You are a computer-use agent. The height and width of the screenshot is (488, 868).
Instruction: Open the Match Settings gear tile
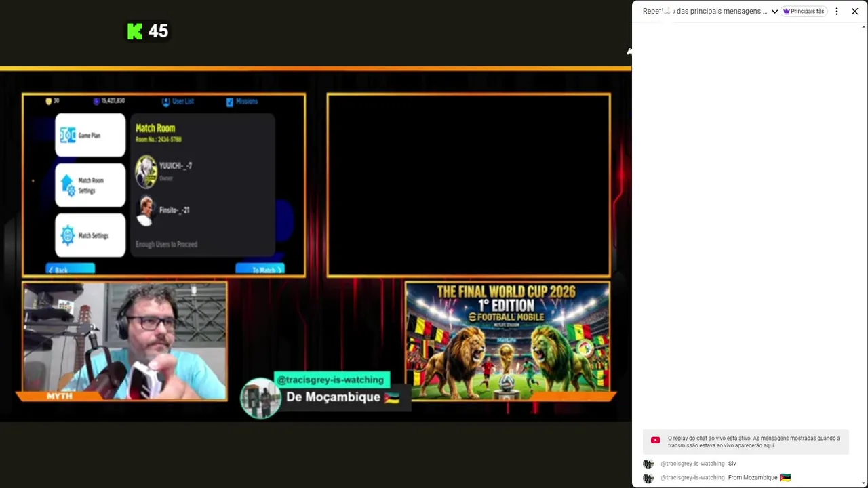tap(90, 235)
